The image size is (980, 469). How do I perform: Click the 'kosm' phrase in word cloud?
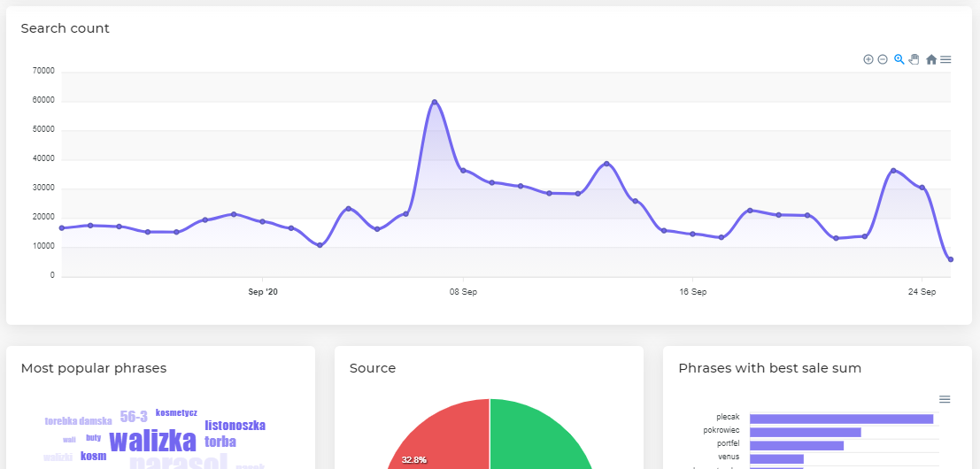(x=94, y=456)
